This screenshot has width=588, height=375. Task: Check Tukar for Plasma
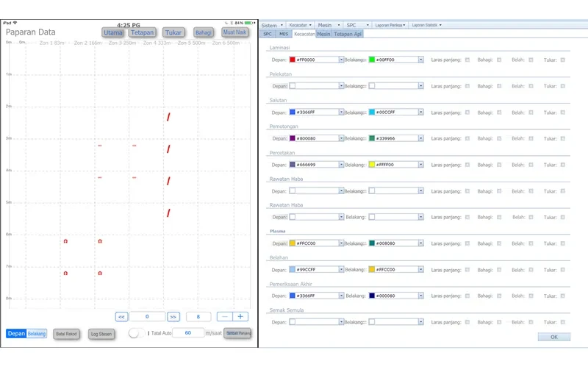[563, 243]
